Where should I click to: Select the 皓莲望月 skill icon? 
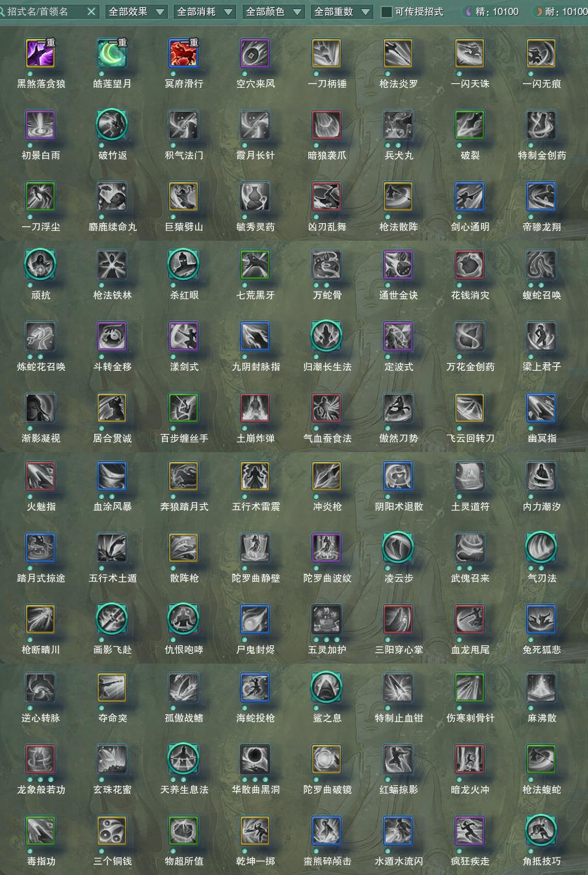pyautogui.click(x=112, y=53)
